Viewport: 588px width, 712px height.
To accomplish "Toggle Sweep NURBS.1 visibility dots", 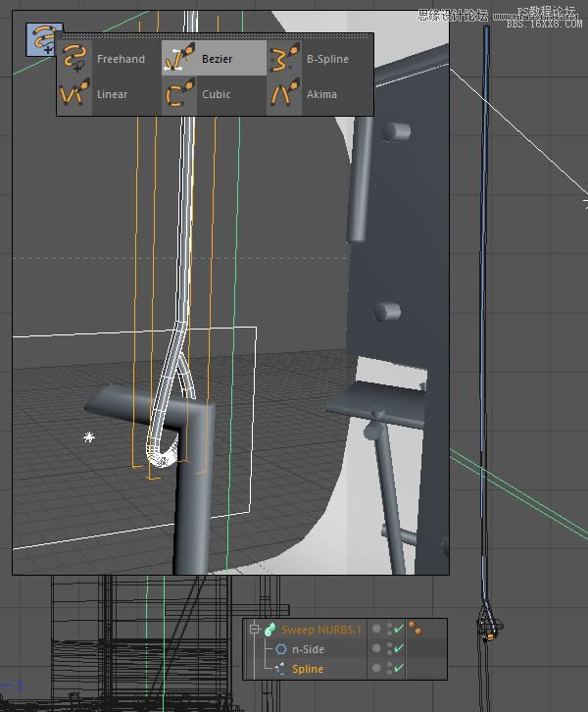I will (x=389, y=629).
